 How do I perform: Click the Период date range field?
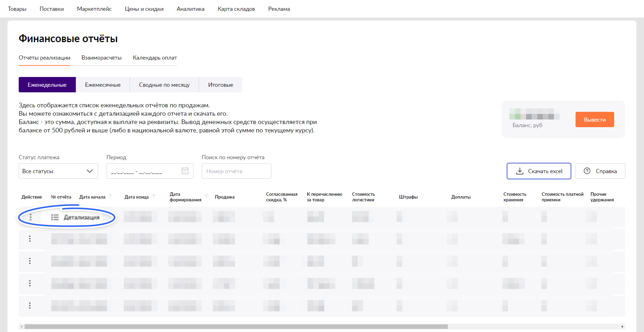coord(150,171)
